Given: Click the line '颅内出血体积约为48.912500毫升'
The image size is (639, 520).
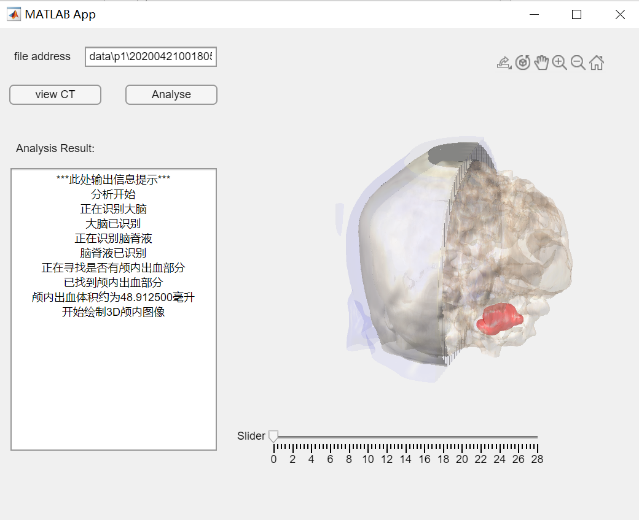Looking at the screenshot, I should pos(113,297).
